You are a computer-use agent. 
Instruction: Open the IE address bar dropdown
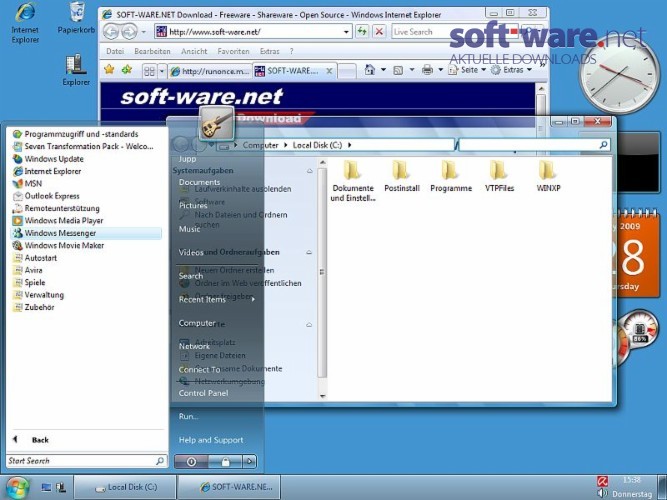click(346, 32)
